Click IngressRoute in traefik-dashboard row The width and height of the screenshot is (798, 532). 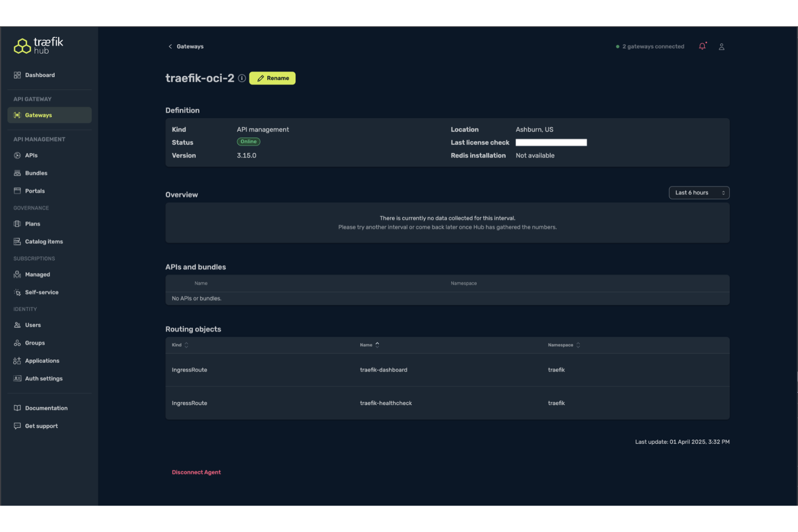tap(189, 370)
